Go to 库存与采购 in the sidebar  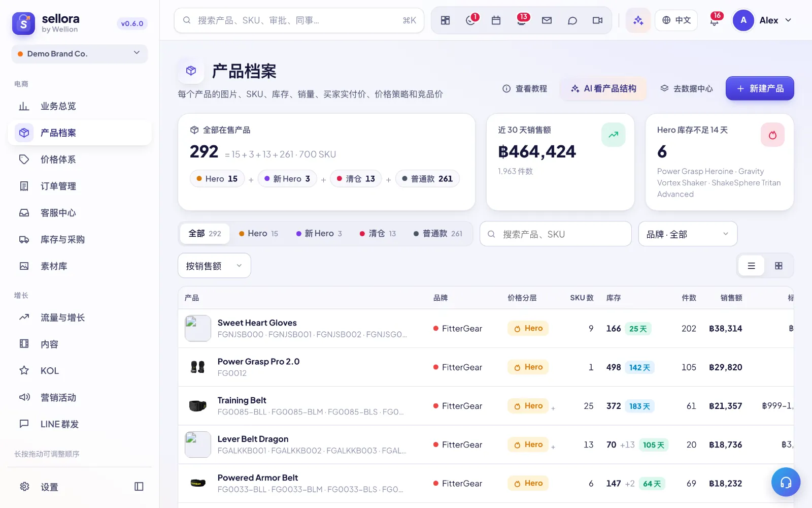(80, 239)
